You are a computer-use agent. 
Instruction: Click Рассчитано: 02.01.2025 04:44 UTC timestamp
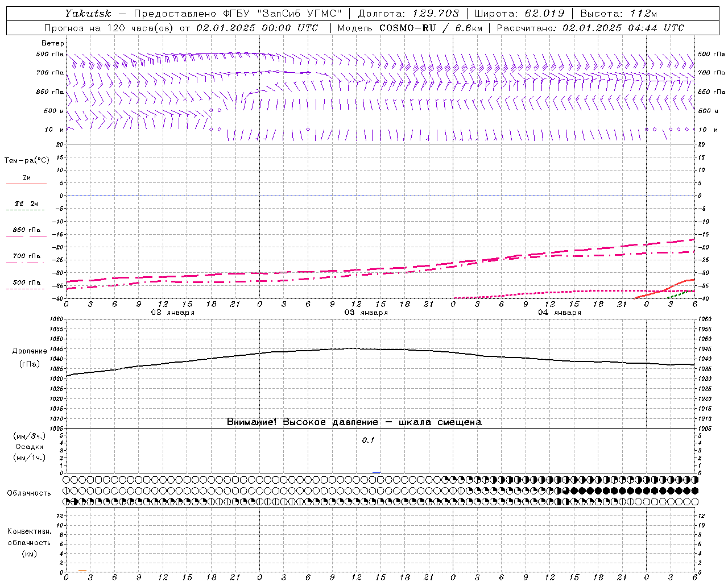coord(590,28)
